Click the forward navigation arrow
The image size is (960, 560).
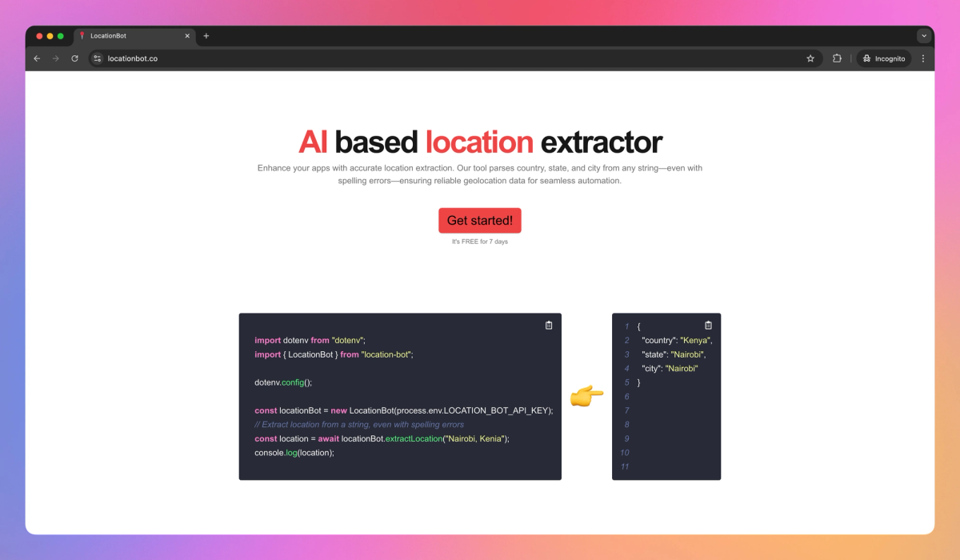pyautogui.click(x=55, y=58)
